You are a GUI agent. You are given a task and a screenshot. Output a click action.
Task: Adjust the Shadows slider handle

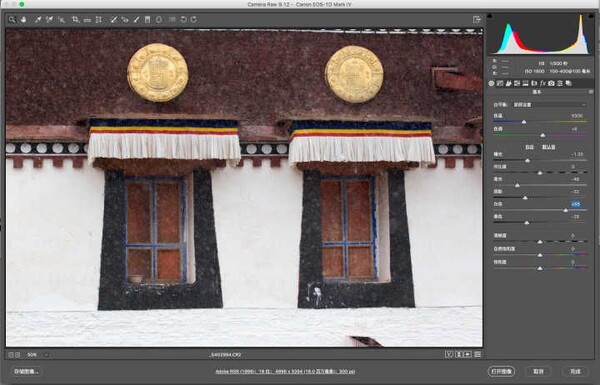pyautogui.click(x=525, y=197)
